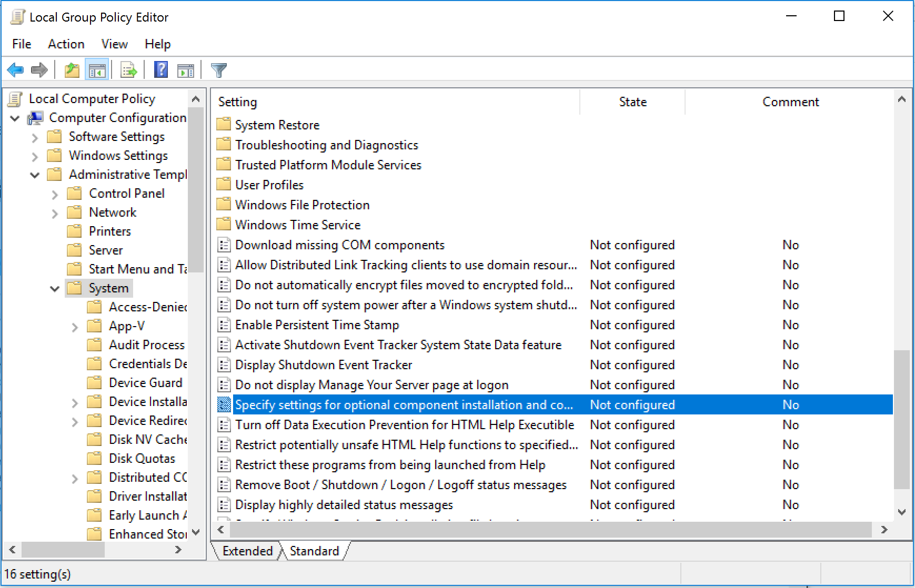Click the settings list scroll down arrow
The image size is (915, 588).
[901, 512]
